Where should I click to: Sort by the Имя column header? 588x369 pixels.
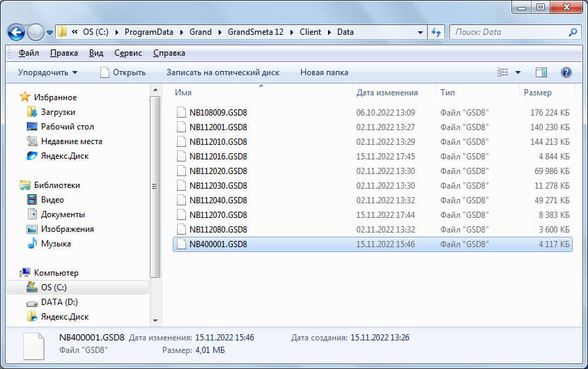click(261, 92)
